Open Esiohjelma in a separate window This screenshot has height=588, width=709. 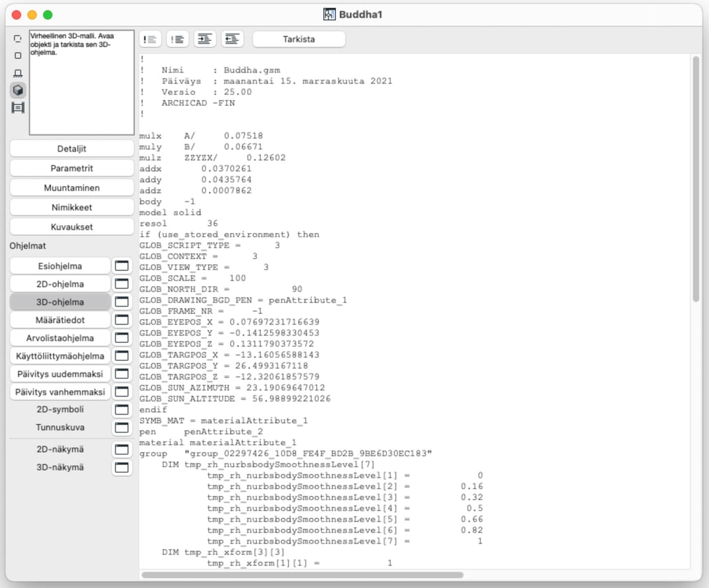122,266
